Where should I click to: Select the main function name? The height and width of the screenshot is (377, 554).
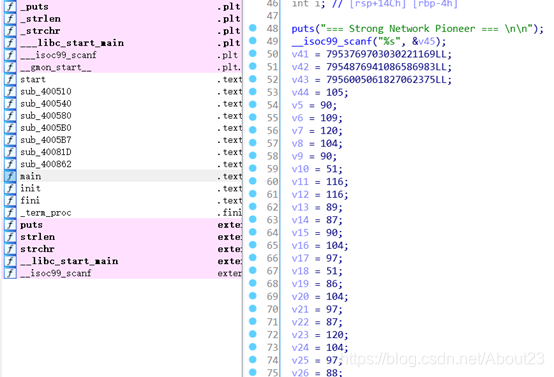(30, 176)
